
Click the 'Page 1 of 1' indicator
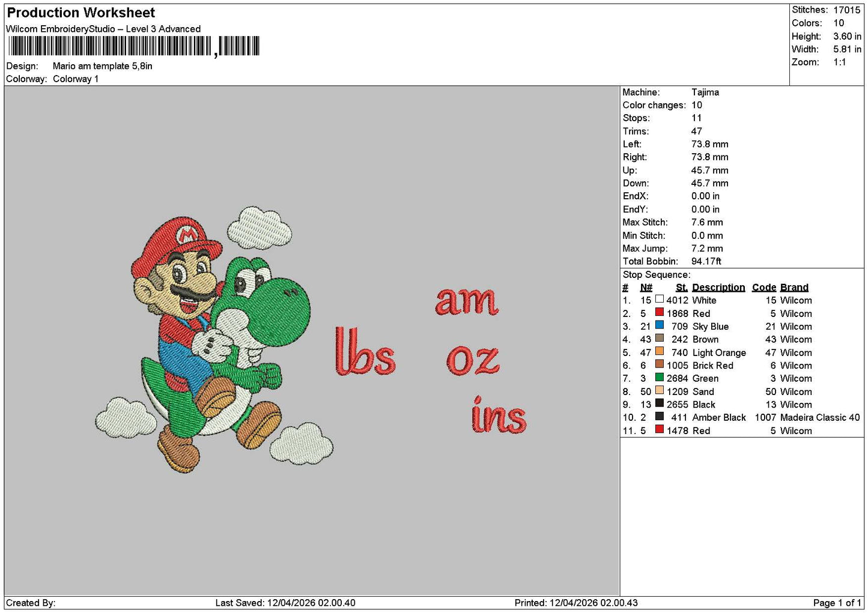837,603
